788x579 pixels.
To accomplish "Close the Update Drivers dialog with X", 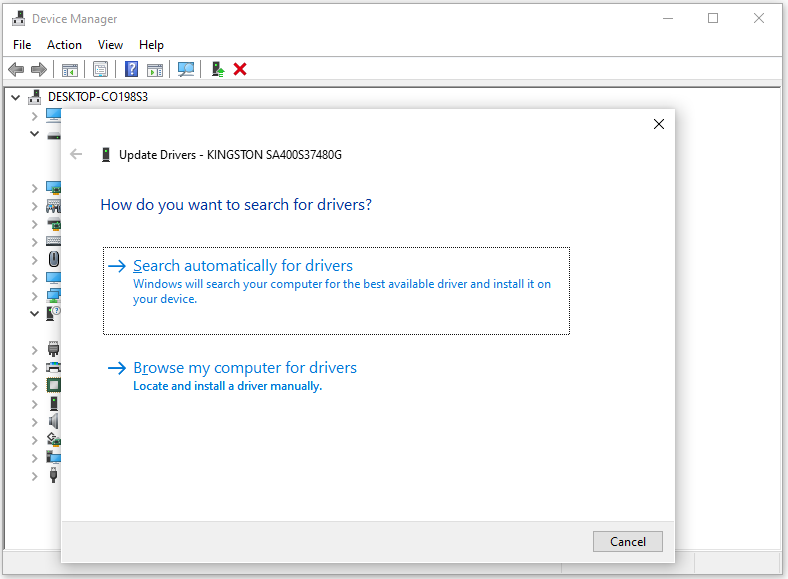I will pos(659,124).
